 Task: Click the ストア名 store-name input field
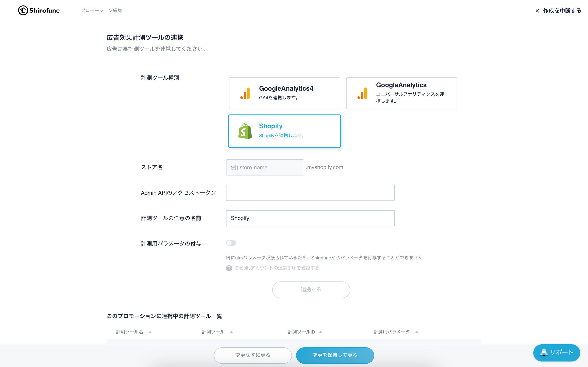pyautogui.click(x=265, y=167)
